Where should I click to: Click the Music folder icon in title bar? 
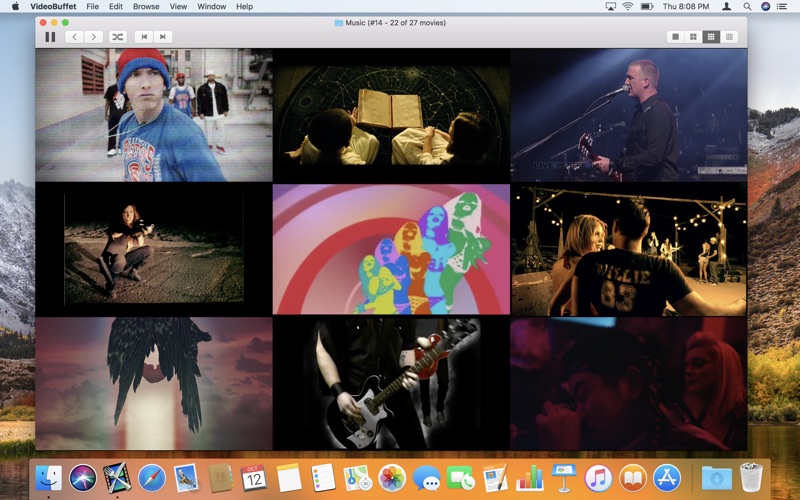point(338,22)
